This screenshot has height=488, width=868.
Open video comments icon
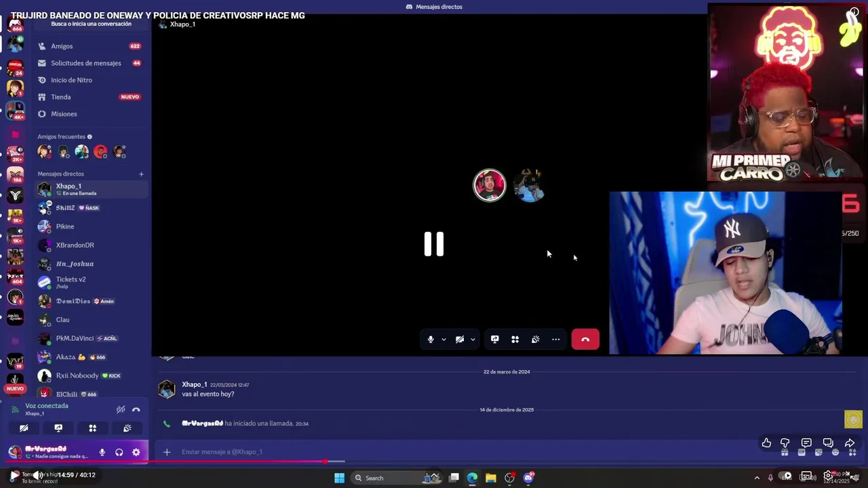(806, 443)
